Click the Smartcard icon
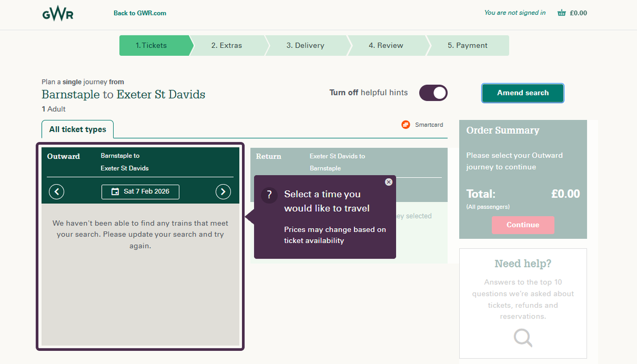The width and height of the screenshot is (637, 364). click(406, 125)
